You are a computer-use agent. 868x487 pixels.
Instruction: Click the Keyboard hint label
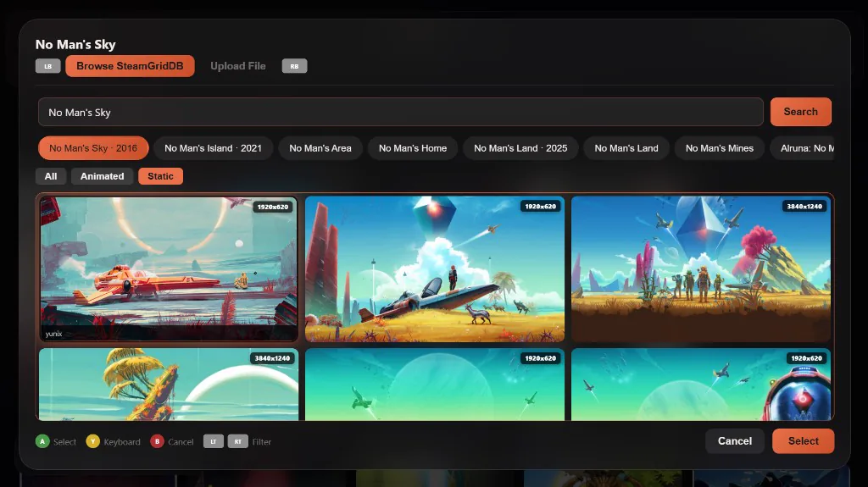click(122, 441)
